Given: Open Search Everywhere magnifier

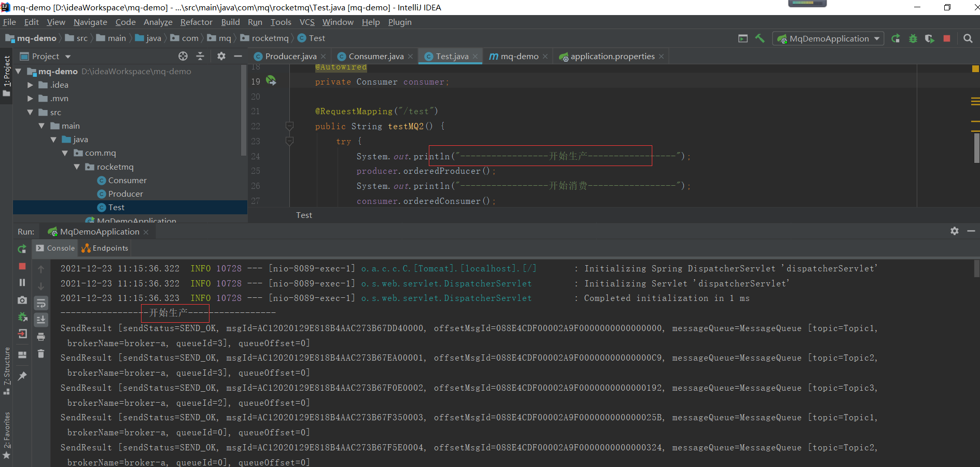Looking at the screenshot, I should click(968, 38).
